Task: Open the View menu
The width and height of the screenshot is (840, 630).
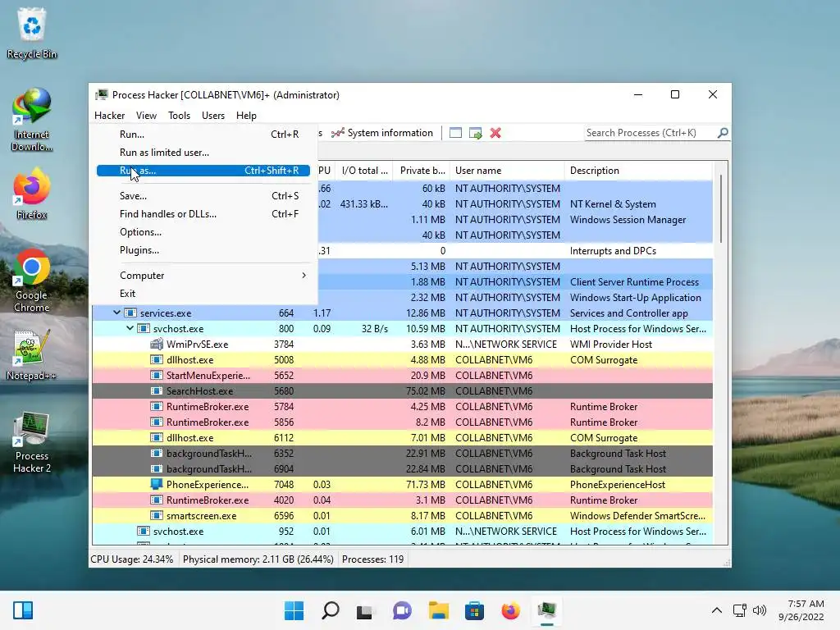Action: (146, 115)
